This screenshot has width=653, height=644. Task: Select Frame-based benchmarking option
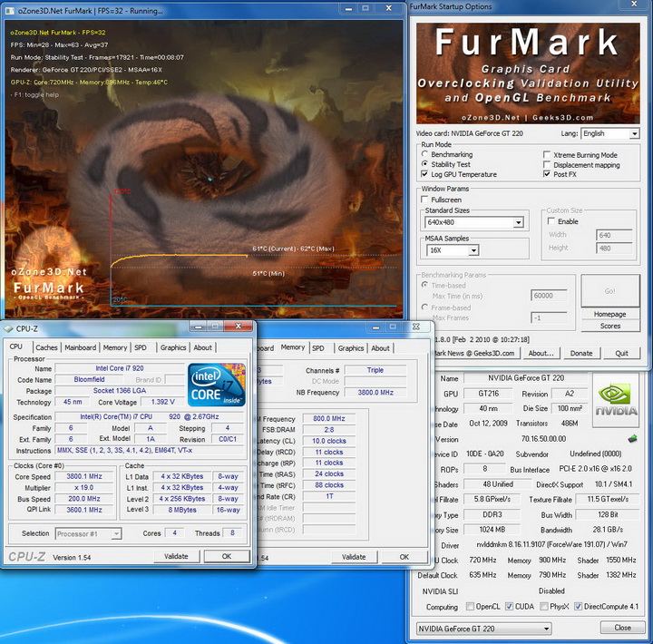point(424,307)
